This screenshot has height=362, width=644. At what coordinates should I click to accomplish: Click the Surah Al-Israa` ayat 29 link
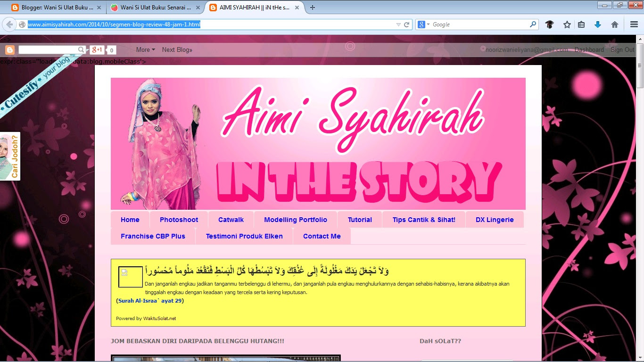point(150,300)
